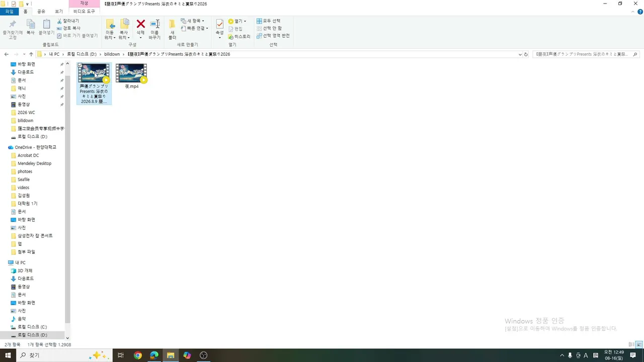Click 바로 가기 붙여넣기 in the ribbon

click(77, 36)
